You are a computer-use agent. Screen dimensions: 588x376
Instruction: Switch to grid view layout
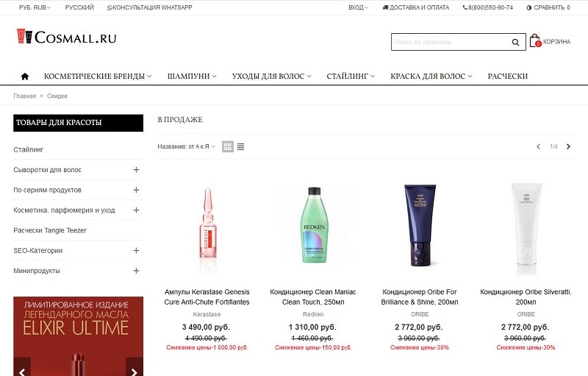[x=228, y=146]
